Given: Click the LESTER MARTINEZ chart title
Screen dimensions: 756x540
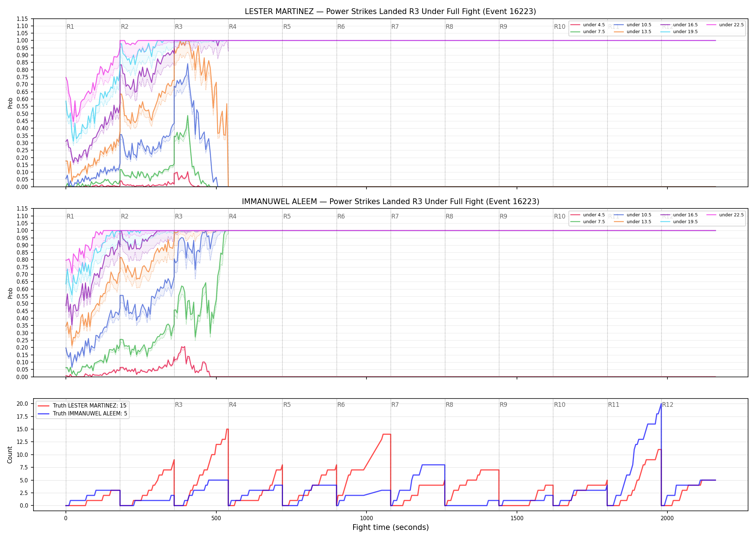Looking at the screenshot, I should tap(390, 12).
